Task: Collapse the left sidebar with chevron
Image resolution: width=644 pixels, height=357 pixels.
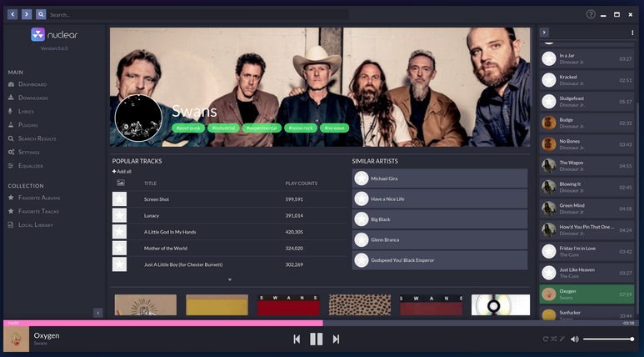Action: 97,313
